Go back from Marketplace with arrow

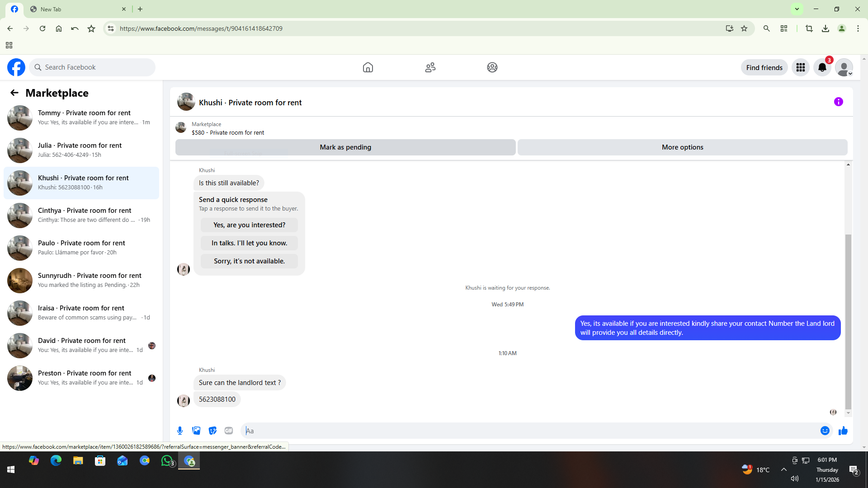(14, 93)
